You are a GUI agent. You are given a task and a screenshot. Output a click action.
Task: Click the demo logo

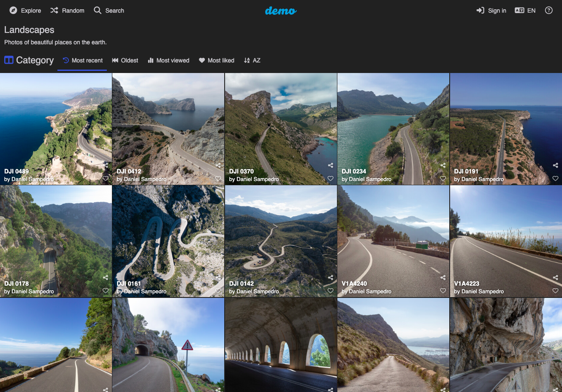coord(281,11)
